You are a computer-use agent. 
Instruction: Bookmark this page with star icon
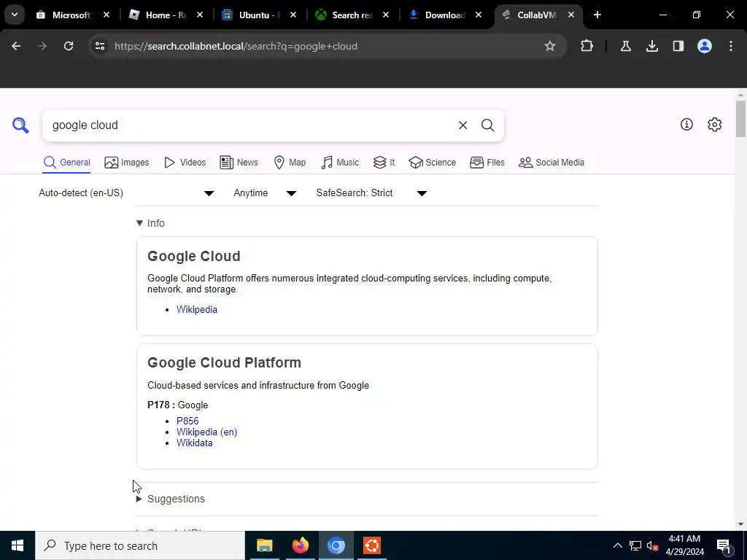550,46
